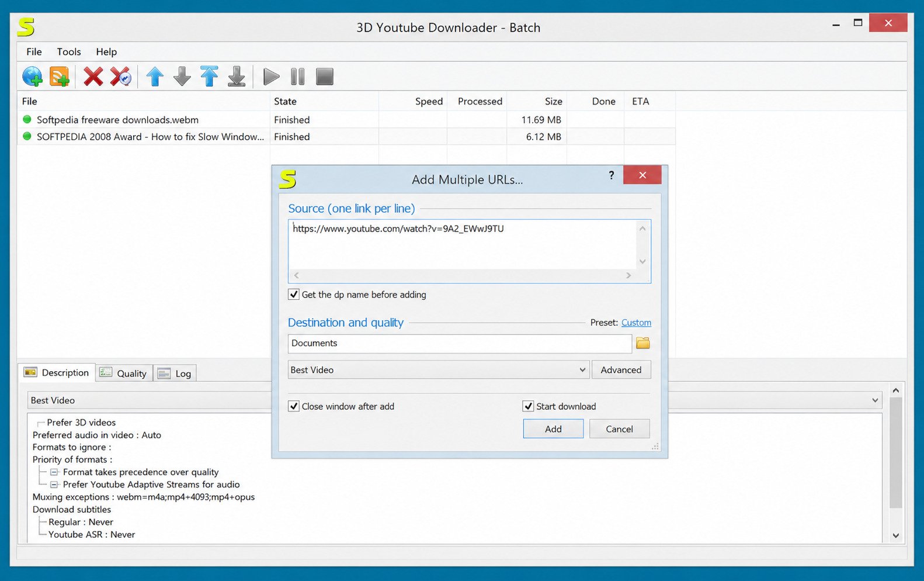
Task: Click the pause toolbar button
Action: pos(298,77)
